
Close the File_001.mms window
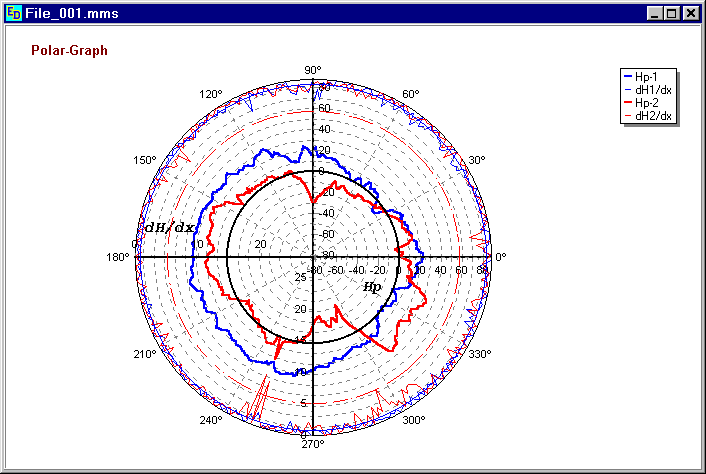click(x=688, y=13)
